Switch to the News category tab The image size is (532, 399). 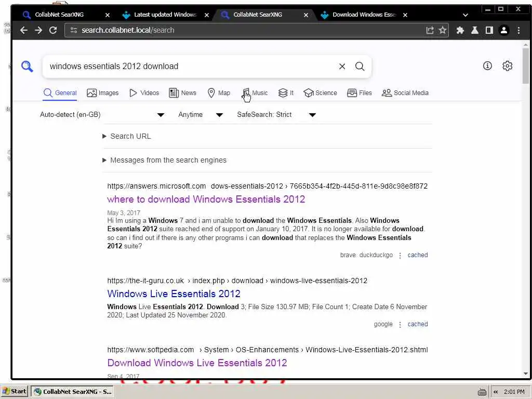(x=182, y=93)
